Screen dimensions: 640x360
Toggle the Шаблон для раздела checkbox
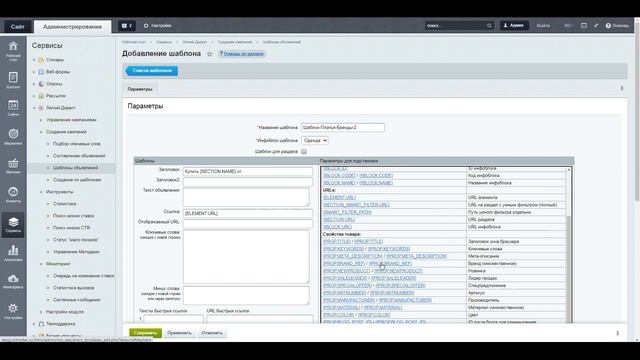click(304, 151)
